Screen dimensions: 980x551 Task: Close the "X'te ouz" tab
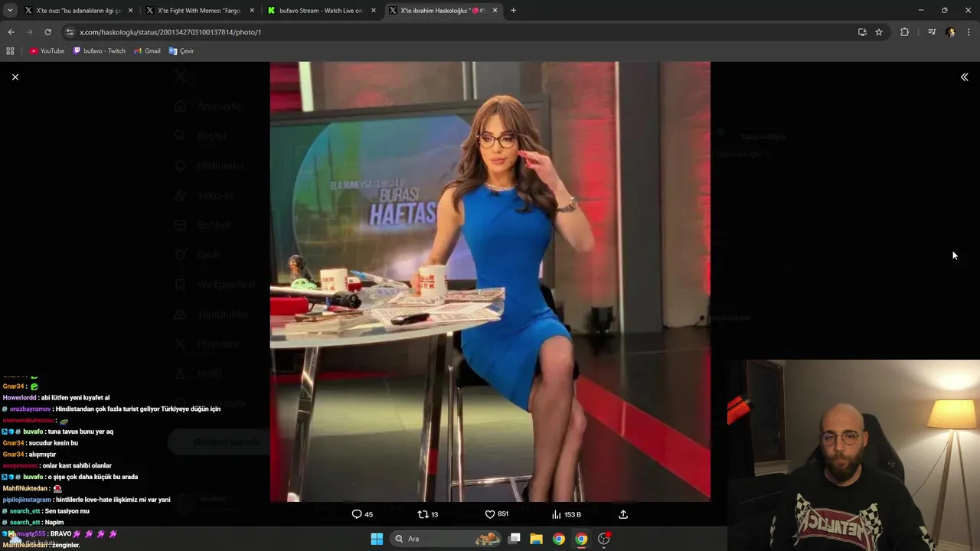[x=130, y=10]
